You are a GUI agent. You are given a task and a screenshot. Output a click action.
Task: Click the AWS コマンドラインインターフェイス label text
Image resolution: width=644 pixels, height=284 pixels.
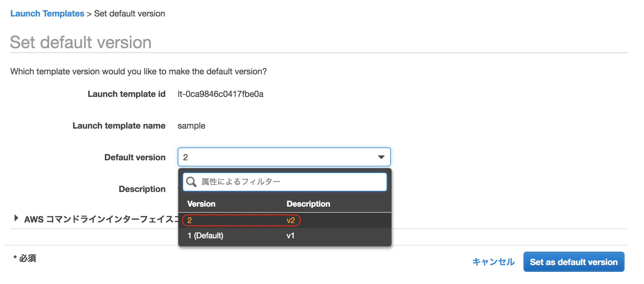(100, 219)
